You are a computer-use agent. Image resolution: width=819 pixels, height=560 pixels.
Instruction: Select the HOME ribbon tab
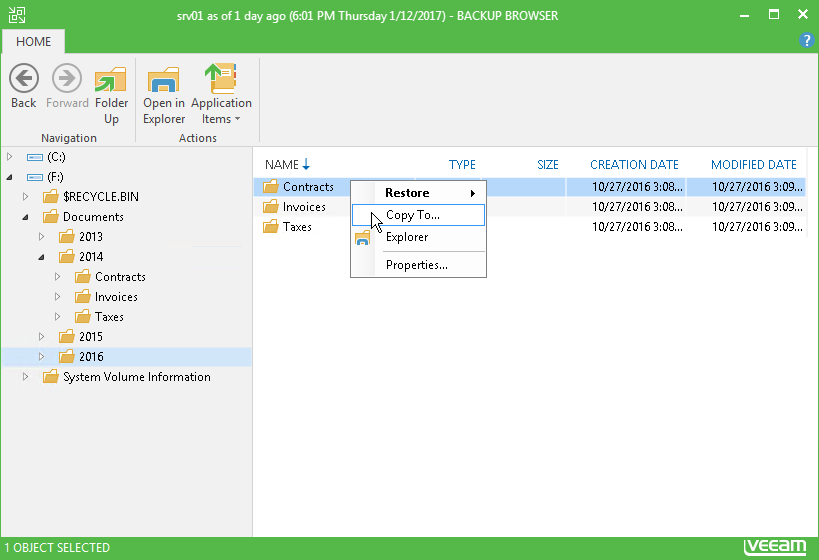(x=33, y=42)
